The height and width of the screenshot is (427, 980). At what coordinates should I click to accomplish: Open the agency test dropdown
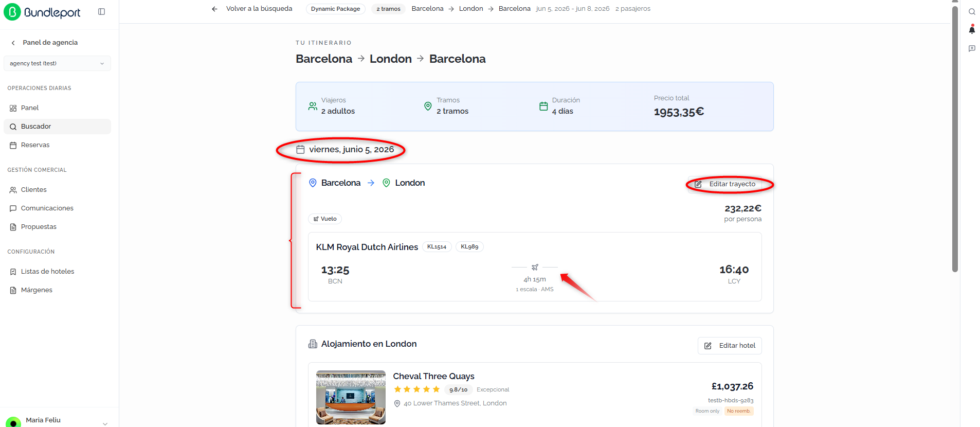(x=57, y=63)
